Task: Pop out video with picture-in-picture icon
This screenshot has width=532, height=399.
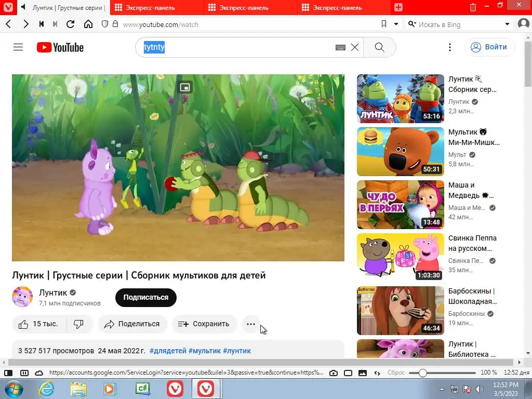Action: point(185,87)
